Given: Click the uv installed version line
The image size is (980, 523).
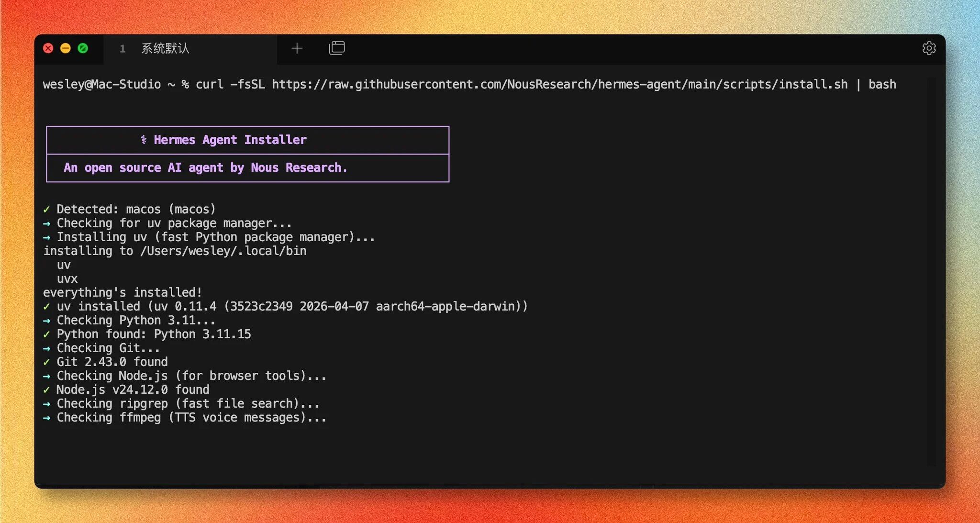Looking at the screenshot, I should [292, 307].
